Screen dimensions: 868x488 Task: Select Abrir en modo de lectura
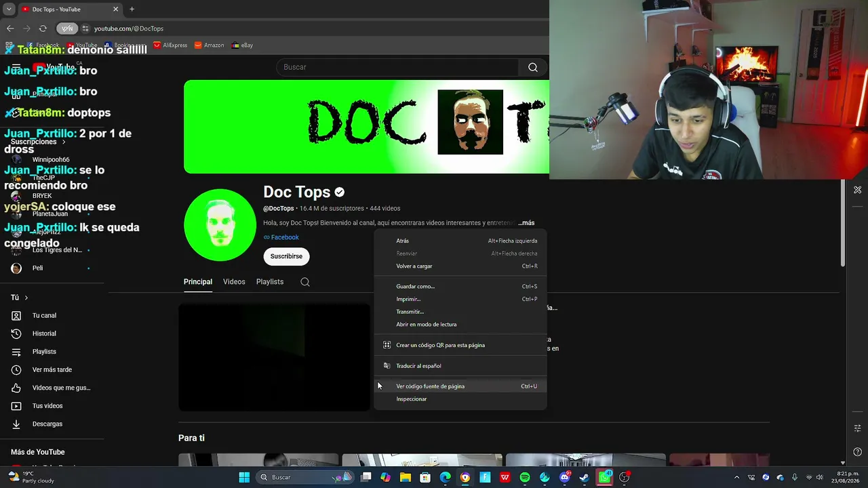coord(460,325)
